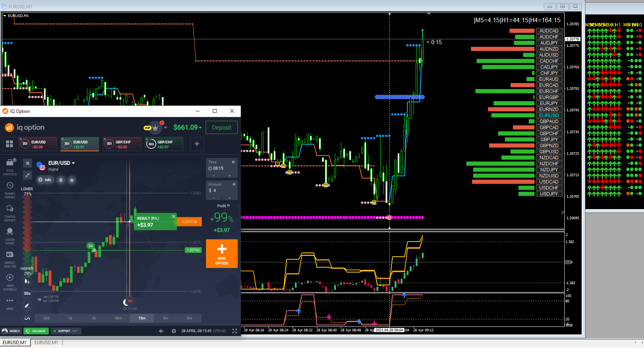Screen dimensions: 644x348
Task: Toggle sound mute in IQ Option
Action: (x=161, y=331)
